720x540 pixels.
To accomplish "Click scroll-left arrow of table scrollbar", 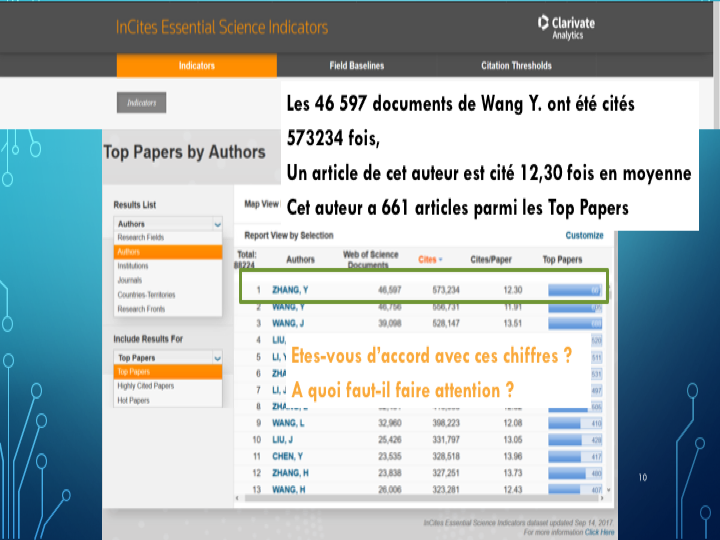I will 237,498.
